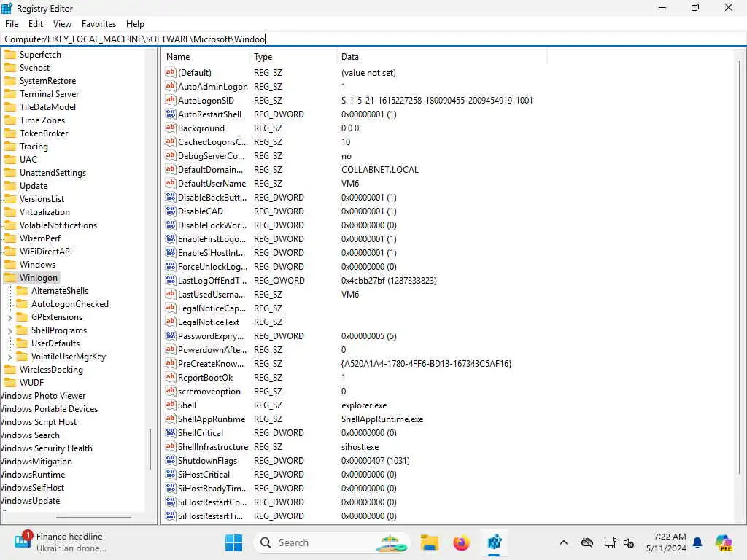This screenshot has width=747, height=560.
Task: Click the WUDF folder icon
Action: (10, 382)
